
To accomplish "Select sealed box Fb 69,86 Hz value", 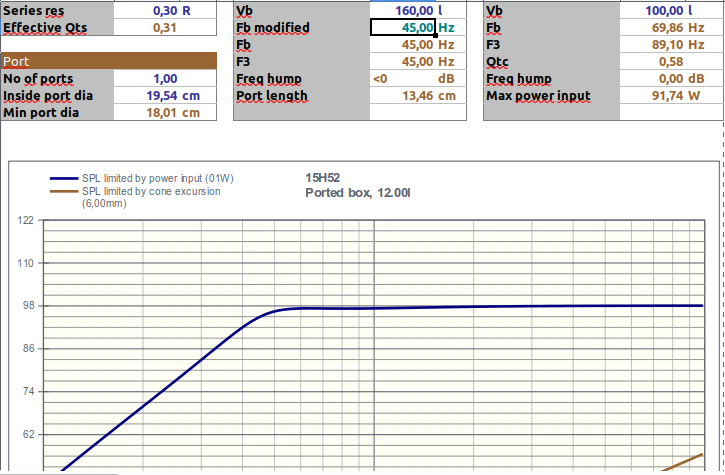I will tap(671, 28).
